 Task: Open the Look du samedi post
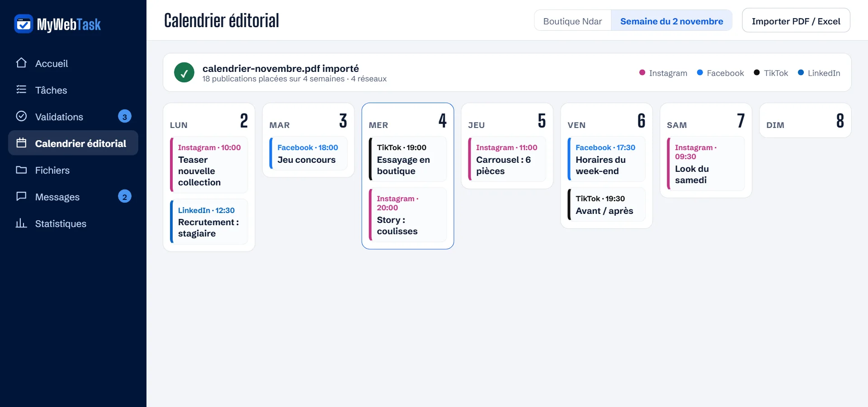[706, 164]
